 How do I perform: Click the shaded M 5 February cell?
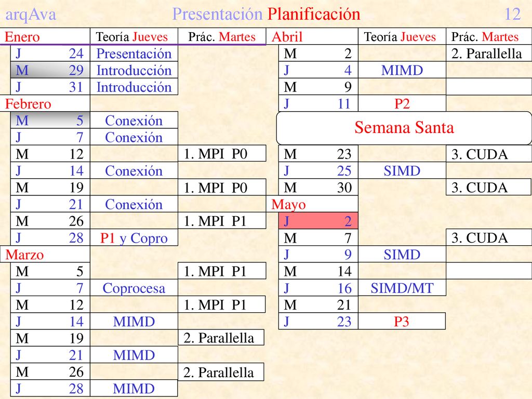(x=50, y=120)
